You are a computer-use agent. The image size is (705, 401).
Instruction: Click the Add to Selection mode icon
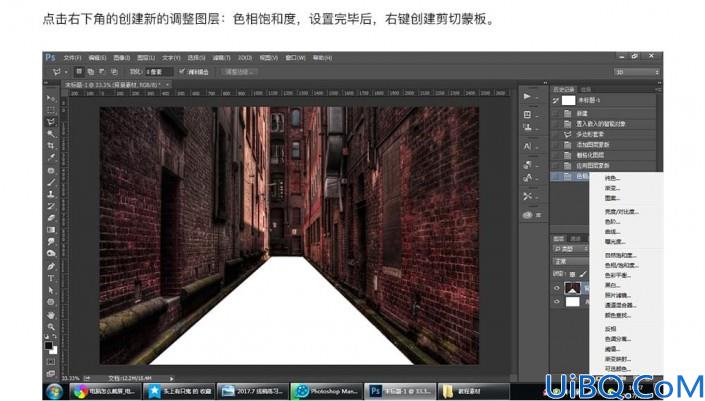click(x=91, y=71)
